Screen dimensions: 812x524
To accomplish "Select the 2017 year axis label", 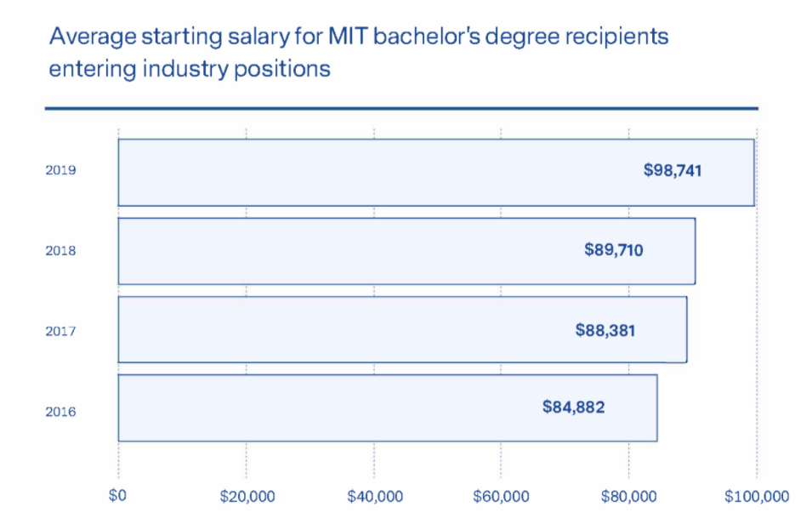I will 60,330.
